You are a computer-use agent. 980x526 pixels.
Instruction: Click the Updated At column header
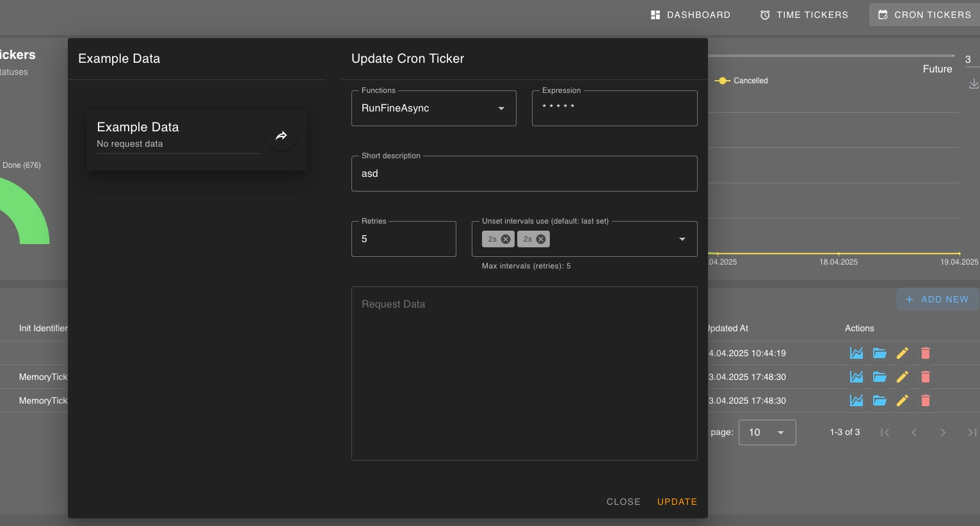(x=727, y=328)
